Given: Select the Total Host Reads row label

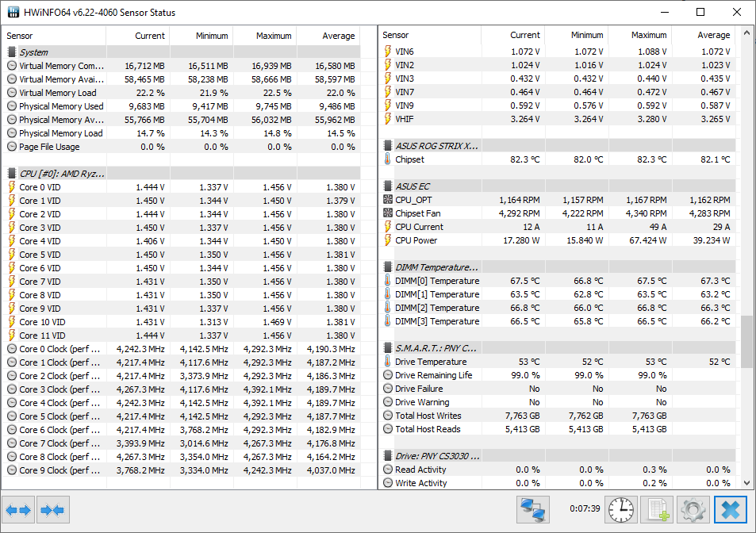Looking at the screenshot, I should coord(428,429).
